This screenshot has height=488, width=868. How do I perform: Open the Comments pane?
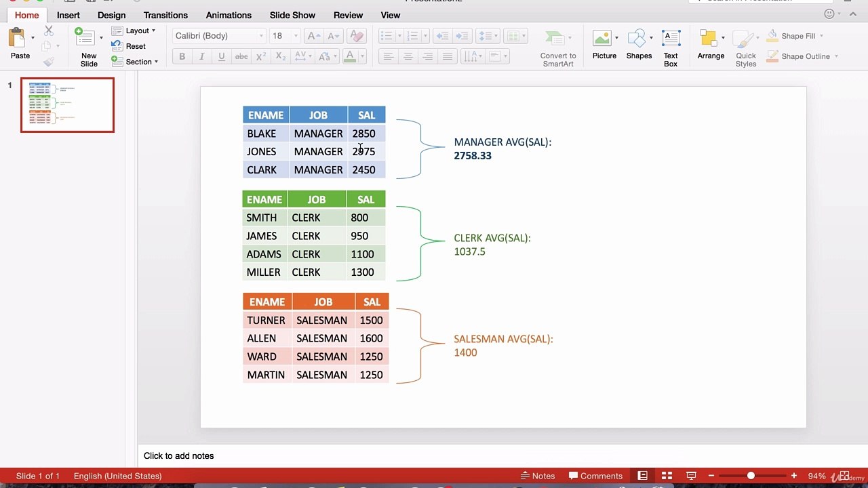(595, 476)
